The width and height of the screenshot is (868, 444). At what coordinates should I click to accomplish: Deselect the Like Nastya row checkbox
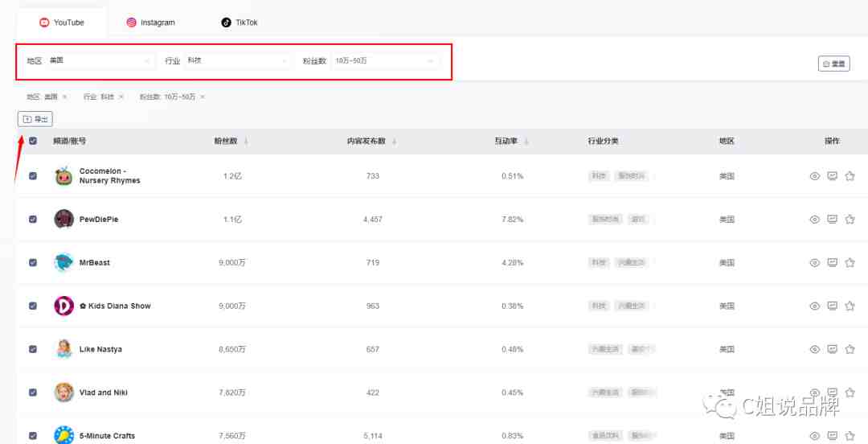(x=33, y=348)
